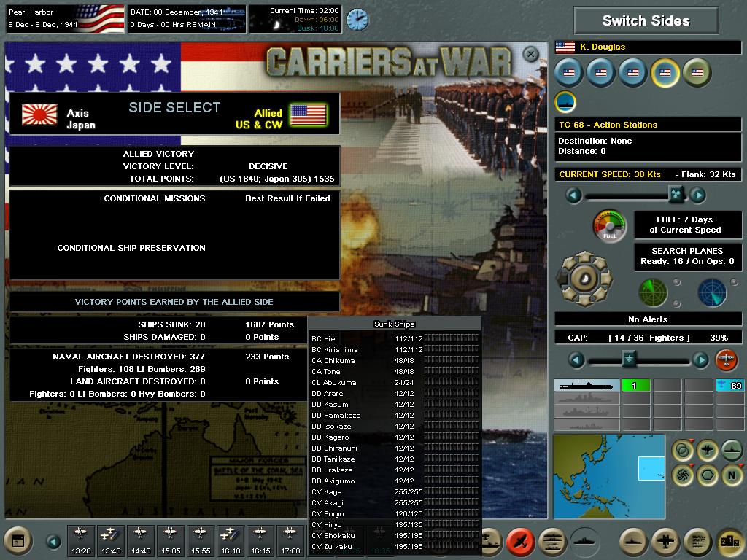Increase CAP fighters with right arrow

[700, 359]
